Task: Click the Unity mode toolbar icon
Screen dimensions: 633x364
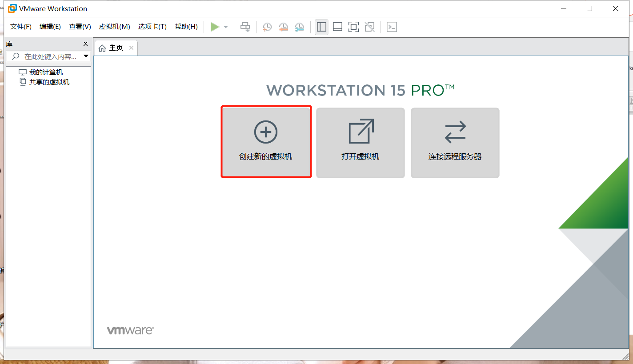Action: point(369,27)
